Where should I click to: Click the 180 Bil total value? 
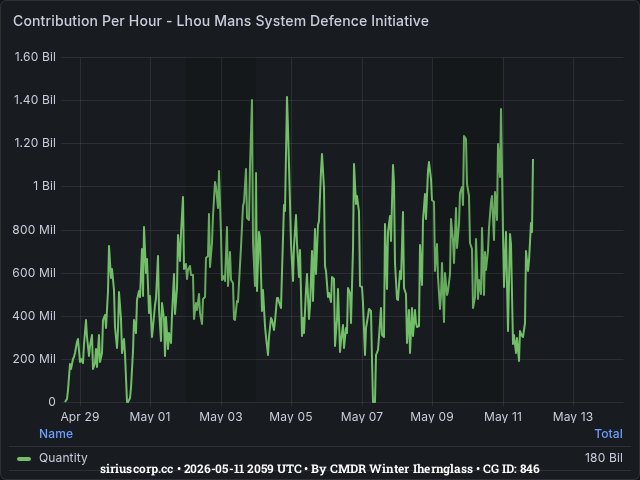(x=604, y=458)
